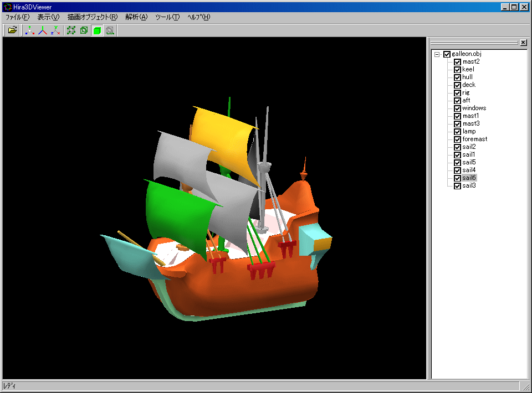
Task: Select the hull tree label
Action: (x=467, y=77)
